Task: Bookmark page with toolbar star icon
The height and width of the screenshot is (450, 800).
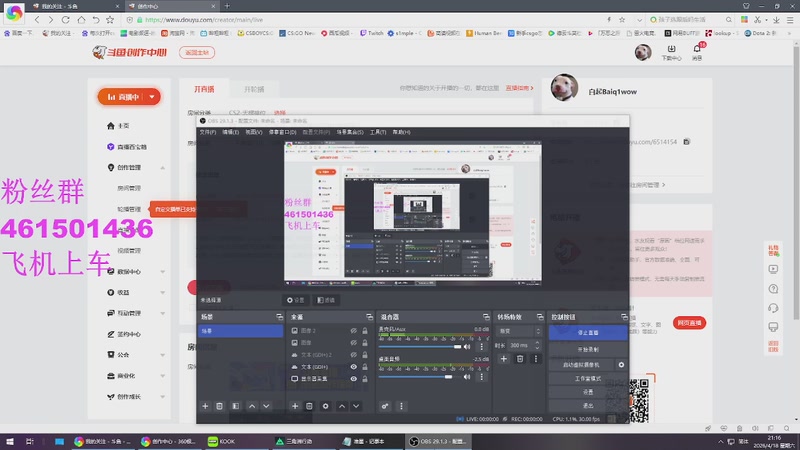Action: click(110, 20)
